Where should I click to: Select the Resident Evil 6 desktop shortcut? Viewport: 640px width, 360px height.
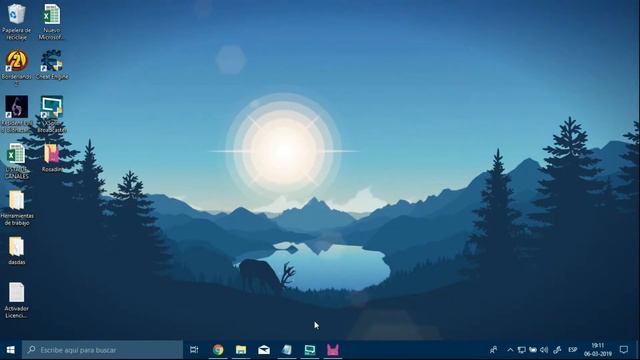tap(16, 114)
